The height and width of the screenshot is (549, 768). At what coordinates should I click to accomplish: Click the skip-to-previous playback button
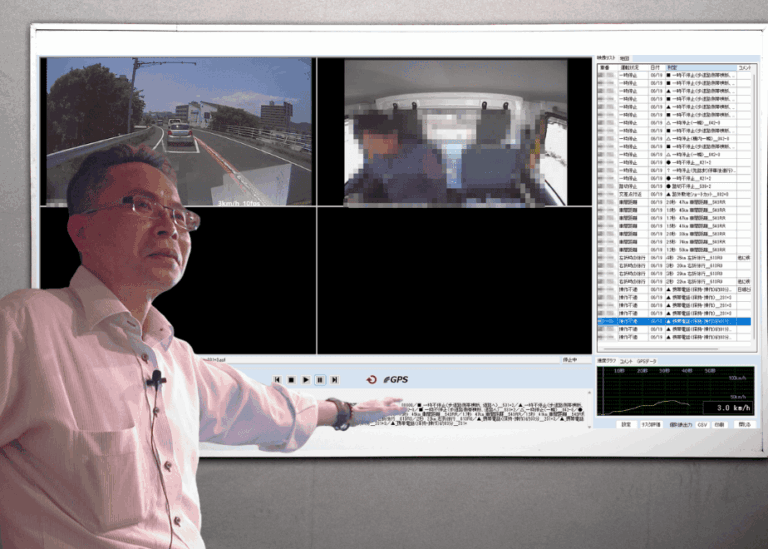click(277, 380)
